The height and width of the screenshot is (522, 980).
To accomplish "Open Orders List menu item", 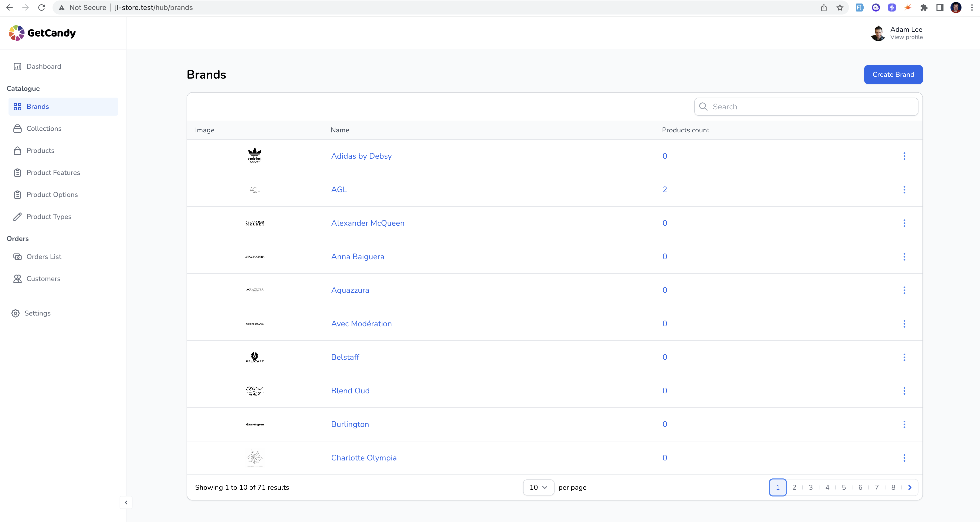I will [x=44, y=257].
